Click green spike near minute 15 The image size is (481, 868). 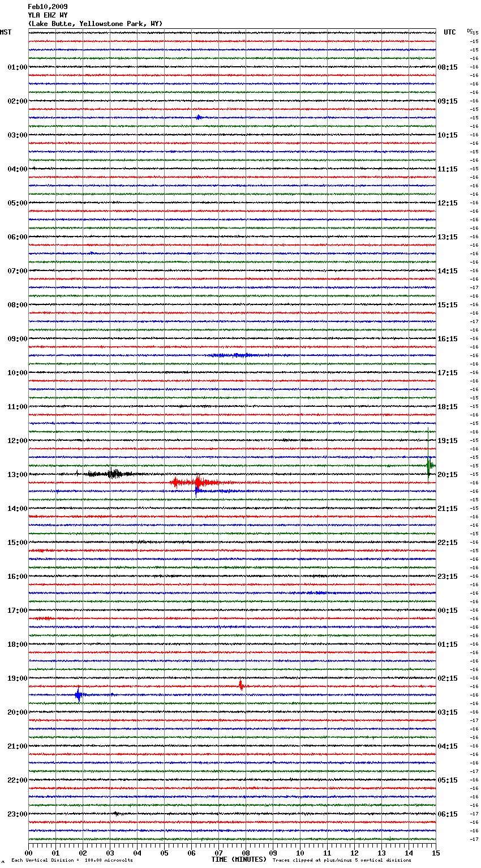point(429,466)
